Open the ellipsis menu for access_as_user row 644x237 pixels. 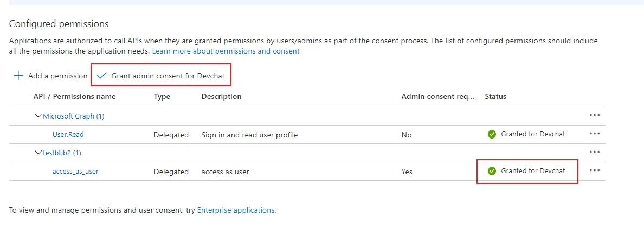click(594, 170)
